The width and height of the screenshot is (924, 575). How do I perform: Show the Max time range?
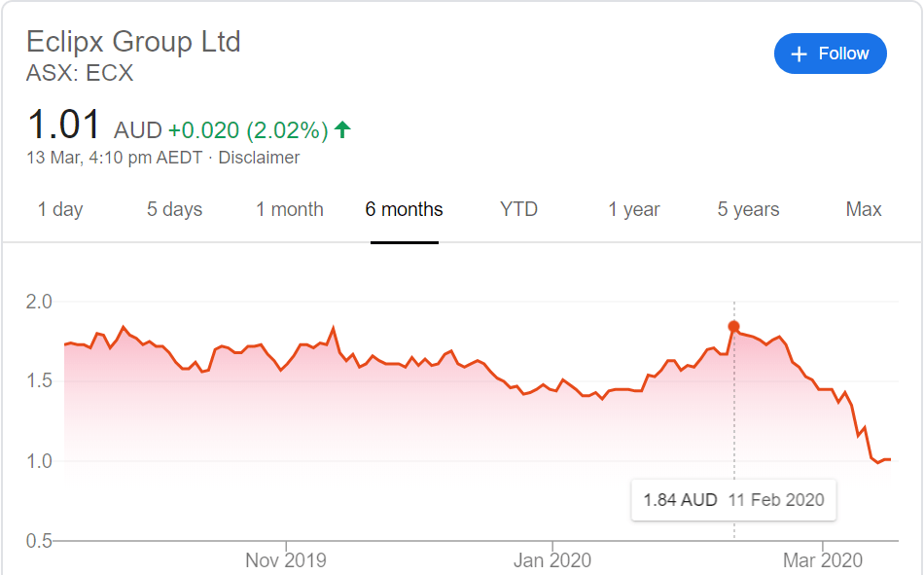pyautogui.click(x=864, y=209)
